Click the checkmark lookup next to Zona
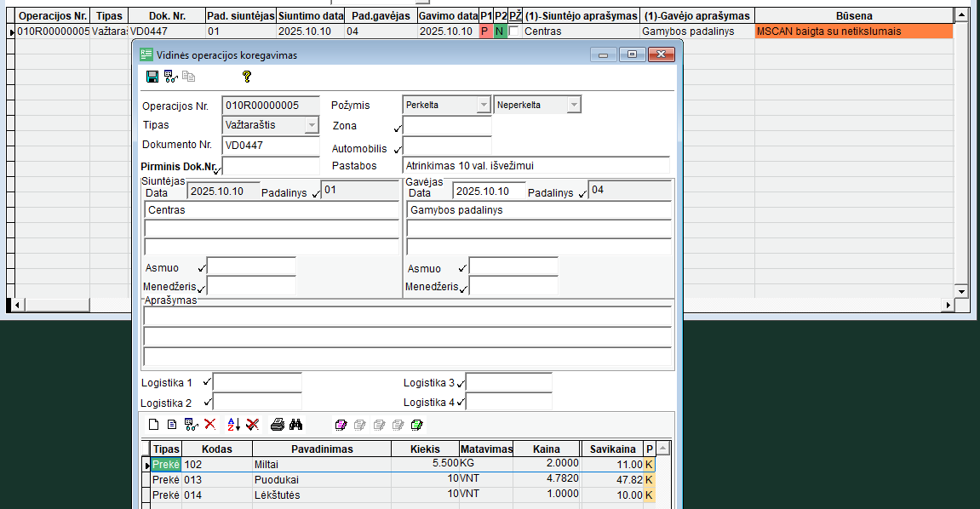This screenshot has width=980, height=509. [397, 129]
